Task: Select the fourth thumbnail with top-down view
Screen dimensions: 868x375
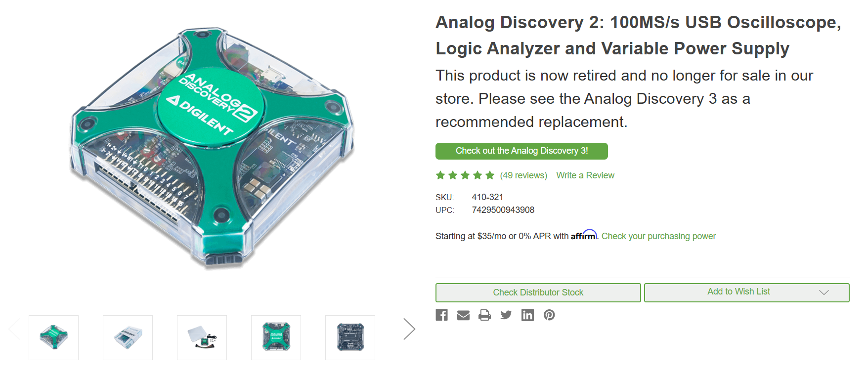Action: click(x=276, y=337)
